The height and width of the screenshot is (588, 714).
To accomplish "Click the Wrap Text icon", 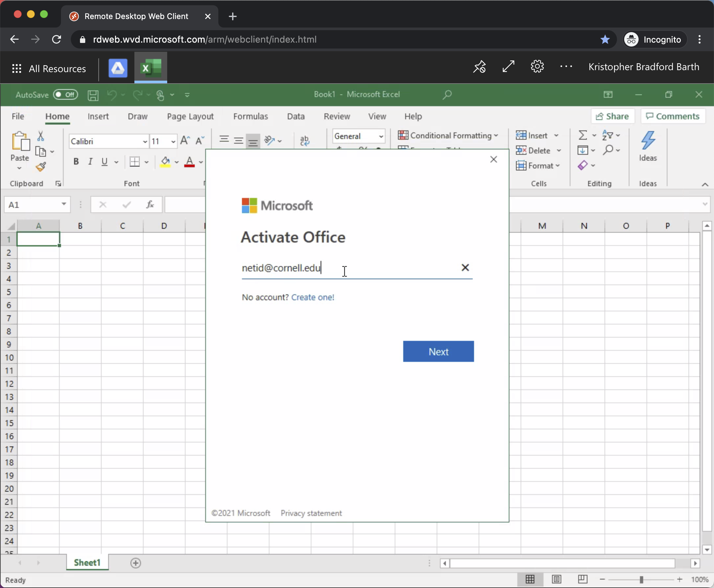I will tap(305, 141).
